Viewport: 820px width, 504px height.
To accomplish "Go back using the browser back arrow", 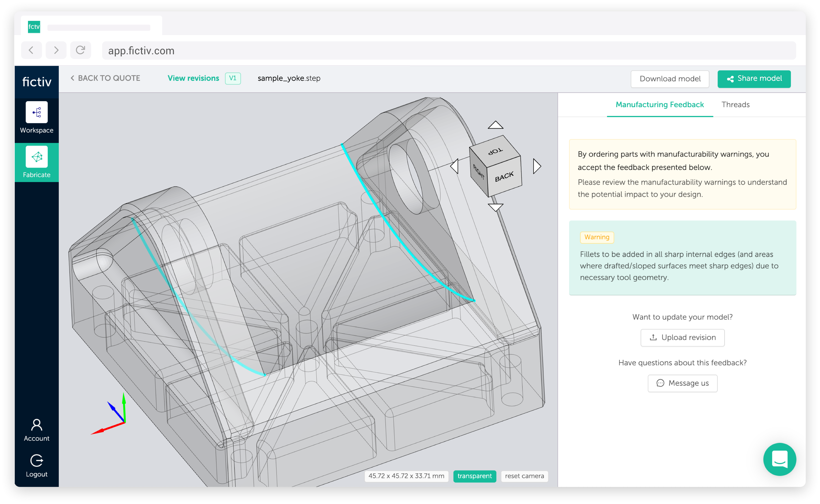I will pyautogui.click(x=31, y=50).
